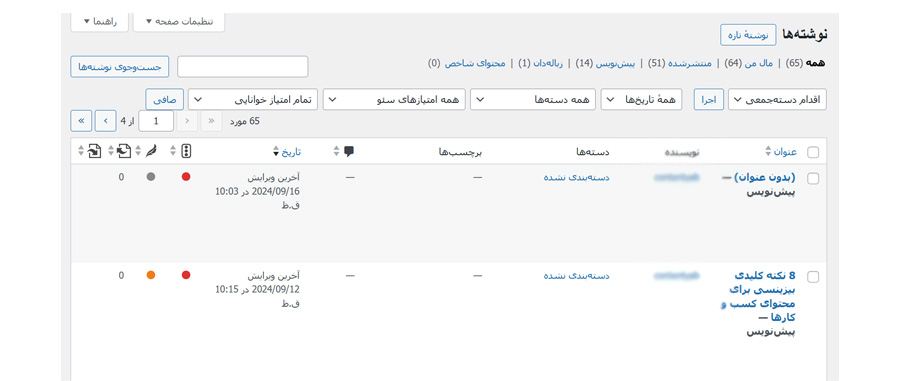Click اجرا apply button
Screen dimensions: 900x381
(x=708, y=100)
